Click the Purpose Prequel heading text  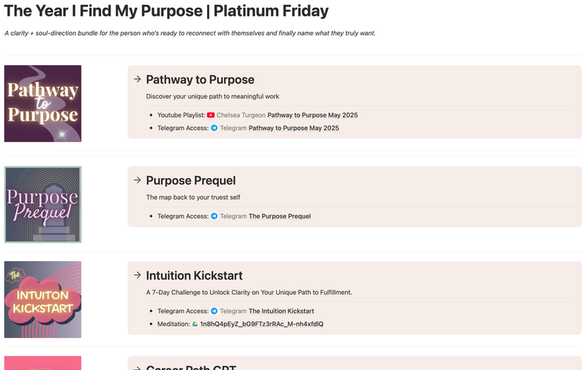pos(191,180)
